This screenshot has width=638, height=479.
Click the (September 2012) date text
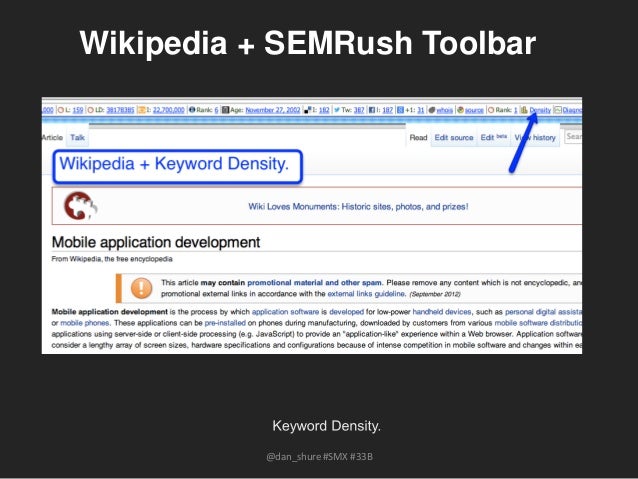coord(435,294)
